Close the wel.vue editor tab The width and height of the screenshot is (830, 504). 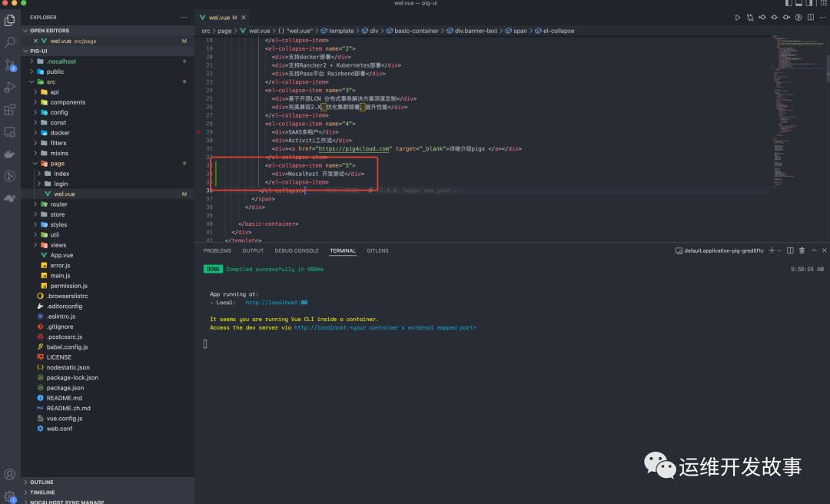coord(244,18)
